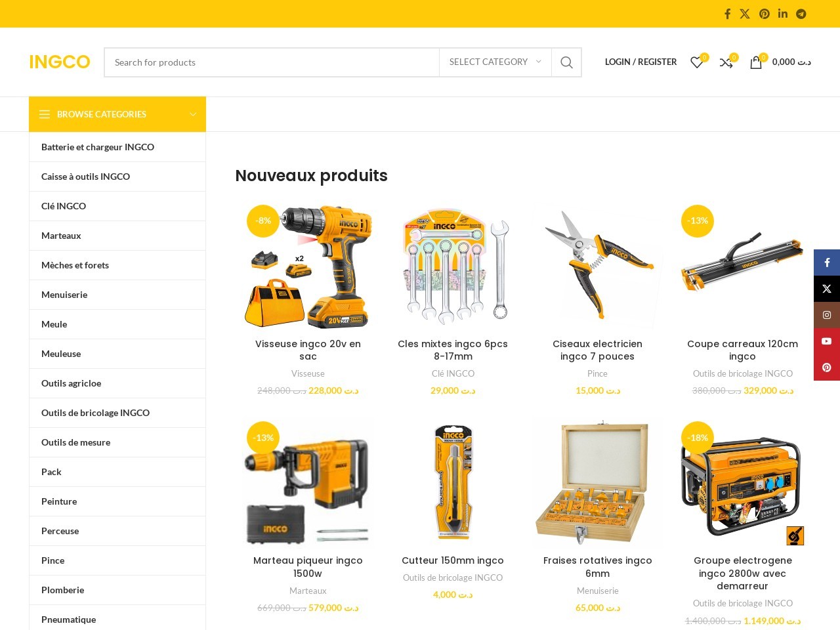
Task: Open Telegram link in top bar
Action: tap(801, 14)
